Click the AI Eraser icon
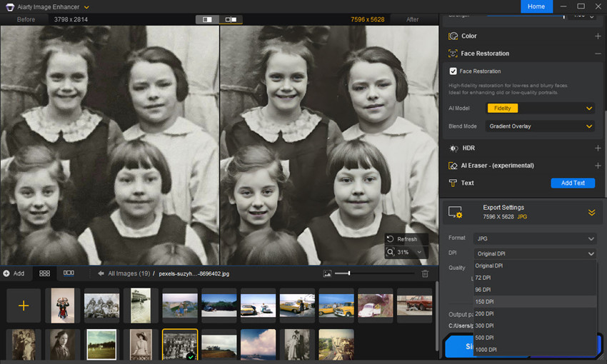This screenshot has height=364, width=607. tap(453, 166)
